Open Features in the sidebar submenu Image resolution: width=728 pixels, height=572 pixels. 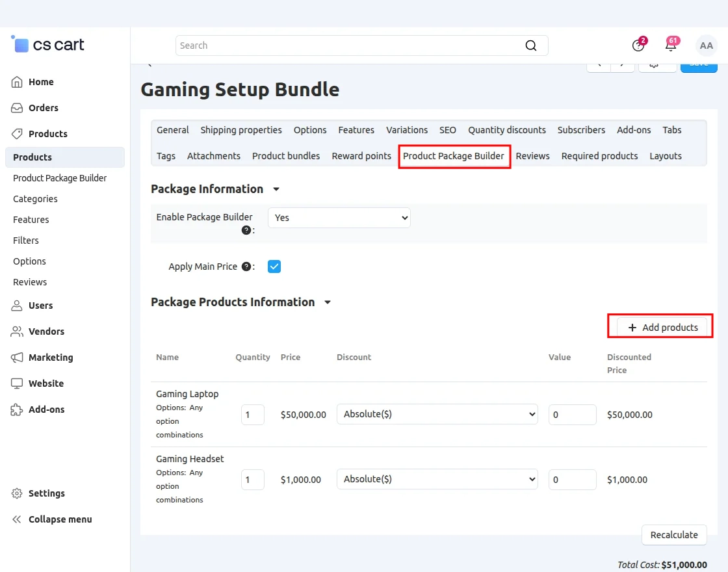point(31,220)
